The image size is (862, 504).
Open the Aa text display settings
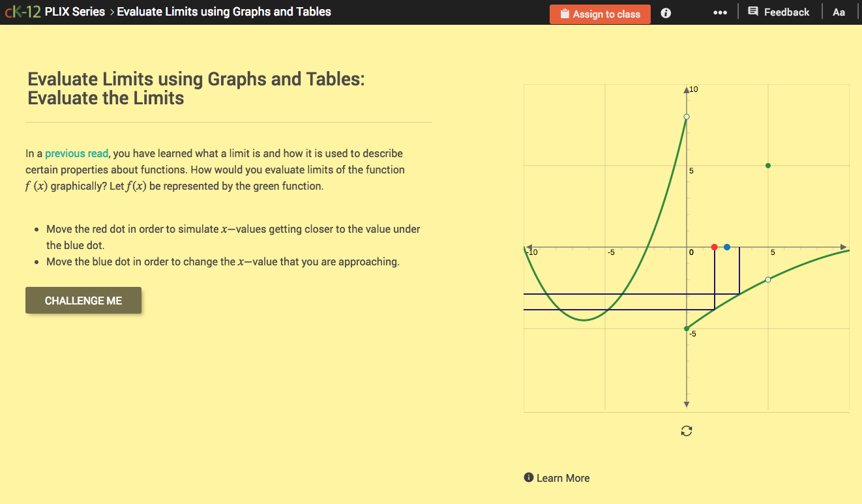tap(839, 12)
